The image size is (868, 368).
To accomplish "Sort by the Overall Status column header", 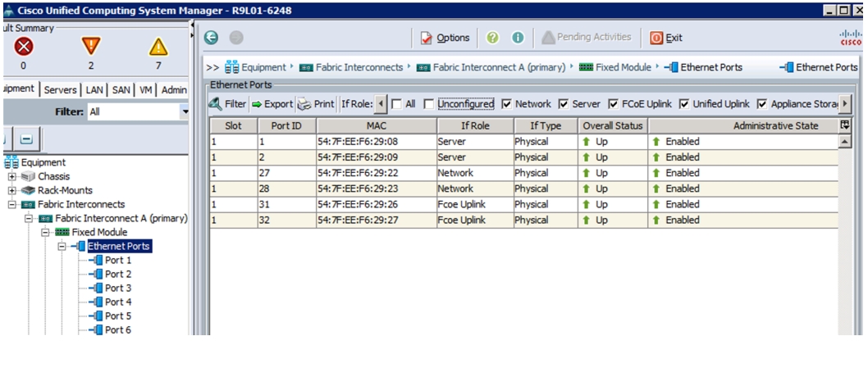I will click(x=613, y=125).
